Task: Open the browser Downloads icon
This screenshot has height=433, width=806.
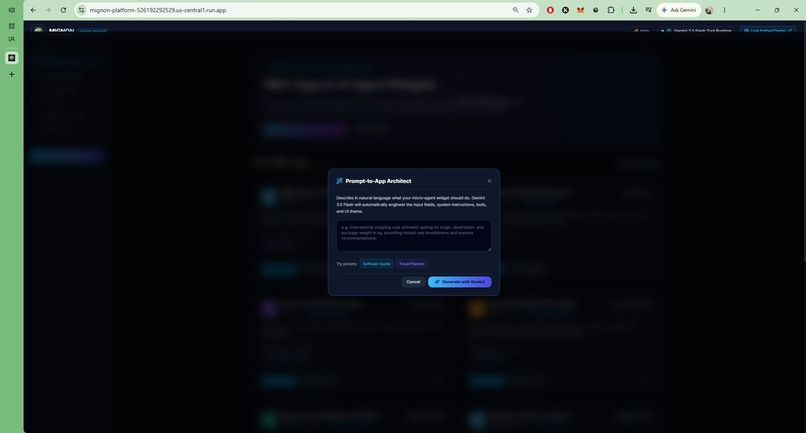Action: [633, 10]
